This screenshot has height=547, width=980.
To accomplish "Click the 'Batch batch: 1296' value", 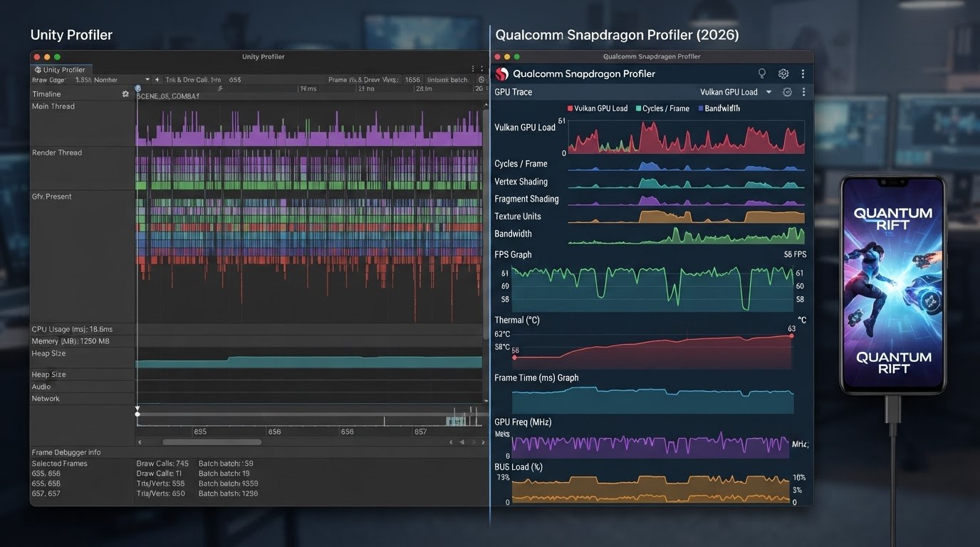I will pos(228,494).
